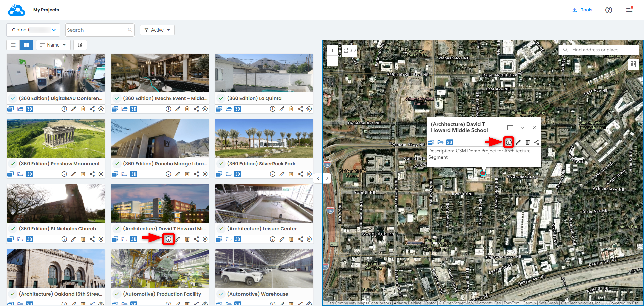
Task: Toggle the map 3D view button
Action: (350, 50)
